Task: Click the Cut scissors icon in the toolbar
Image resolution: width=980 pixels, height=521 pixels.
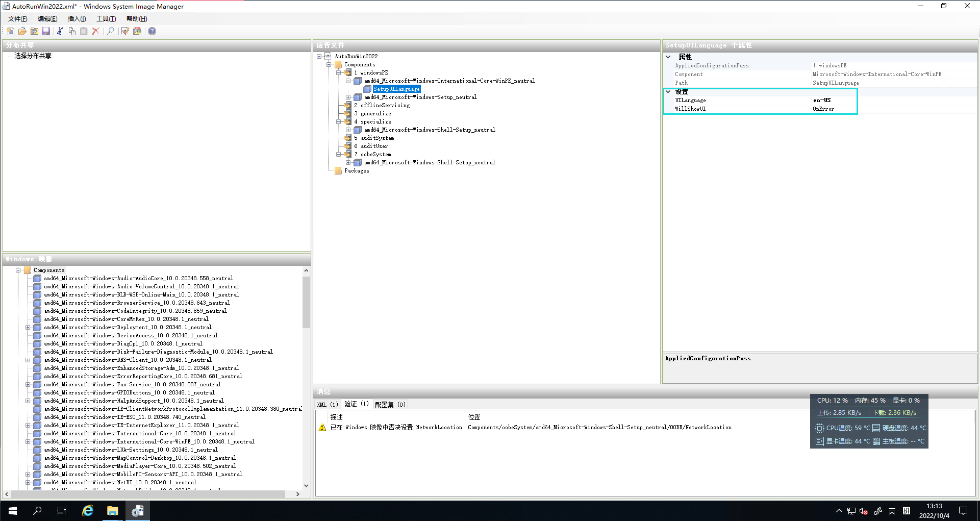Action: click(x=60, y=31)
